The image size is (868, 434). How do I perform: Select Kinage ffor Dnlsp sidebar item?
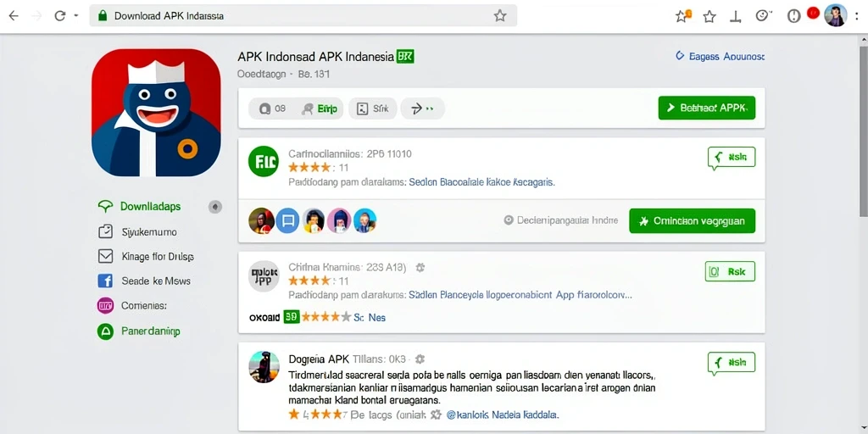coord(157,257)
